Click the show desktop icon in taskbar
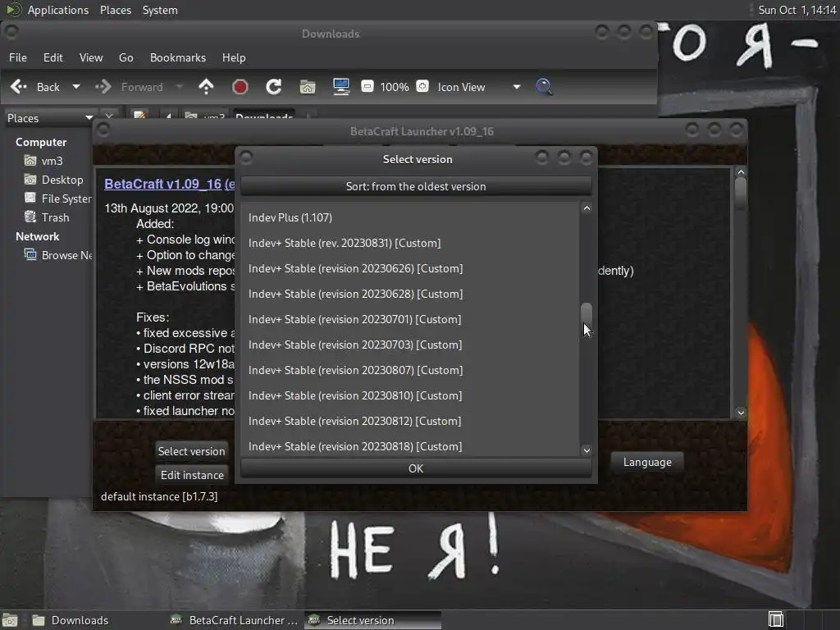The width and height of the screenshot is (840, 630). [x=10, y=620]
